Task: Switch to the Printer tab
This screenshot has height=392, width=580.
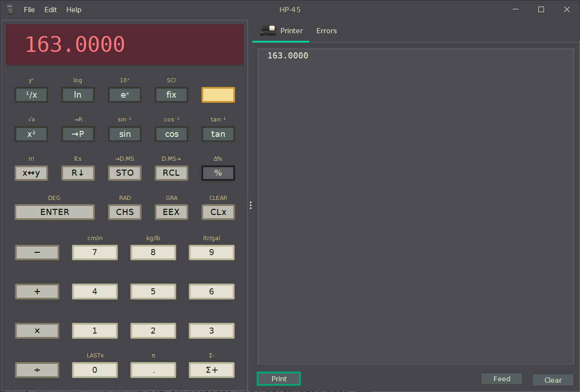Action: pos(281,31)
